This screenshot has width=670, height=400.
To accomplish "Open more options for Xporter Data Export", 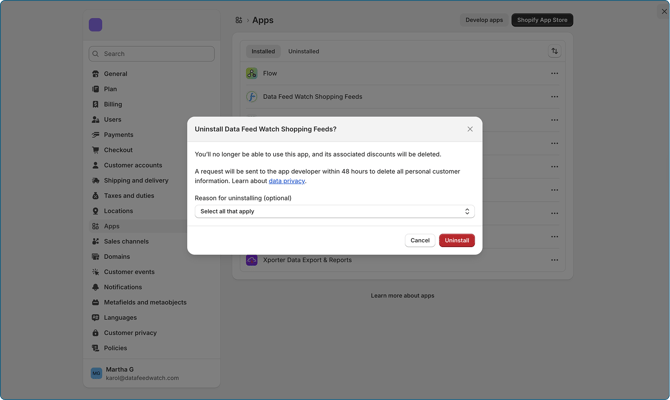I will [554, 260].
